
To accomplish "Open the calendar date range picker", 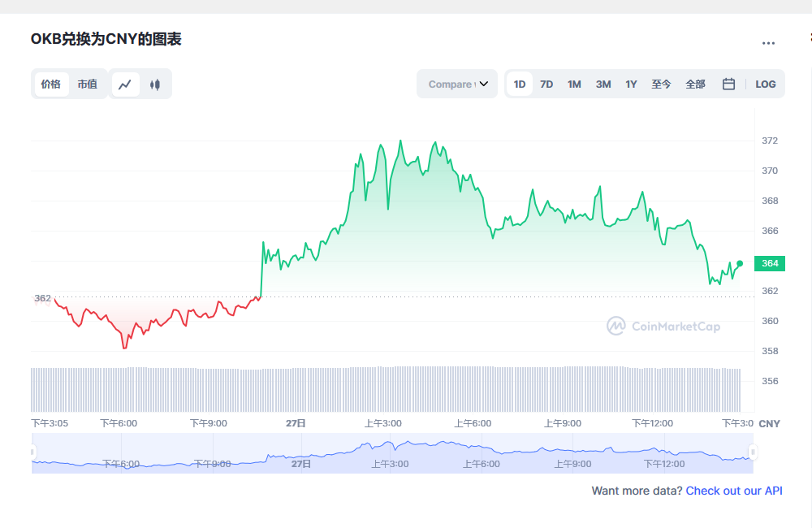I will [x=728, y=84].
